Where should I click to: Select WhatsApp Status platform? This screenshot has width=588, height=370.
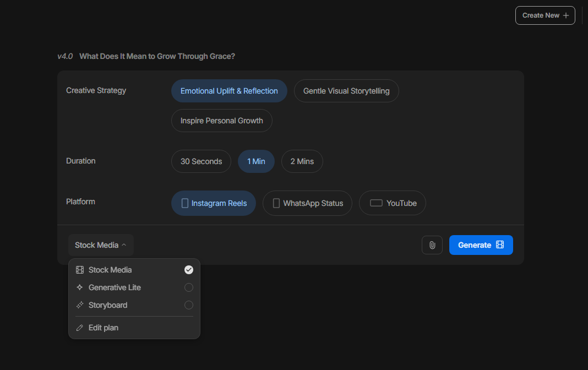(x=308, y=203)
